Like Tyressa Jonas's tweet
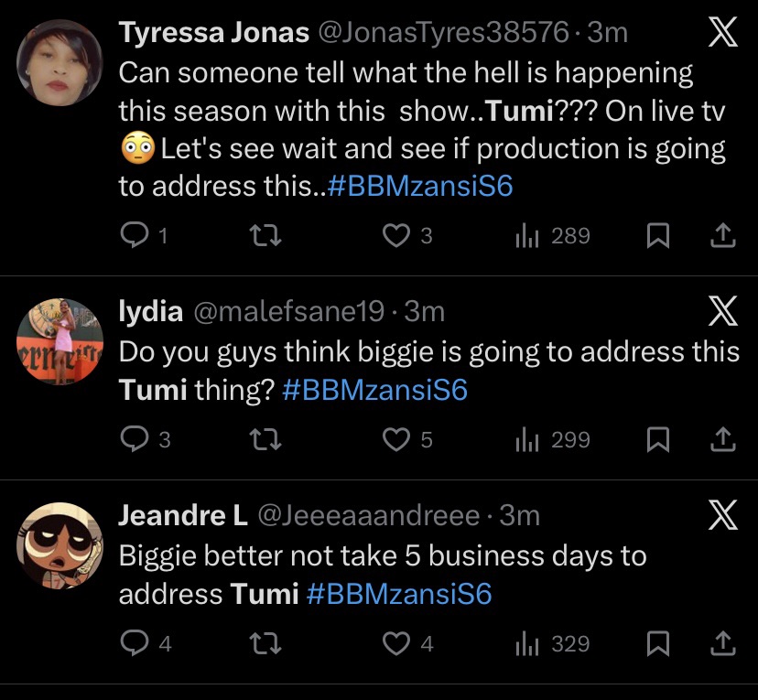The image size is (758, 700). tap(395, 236)
